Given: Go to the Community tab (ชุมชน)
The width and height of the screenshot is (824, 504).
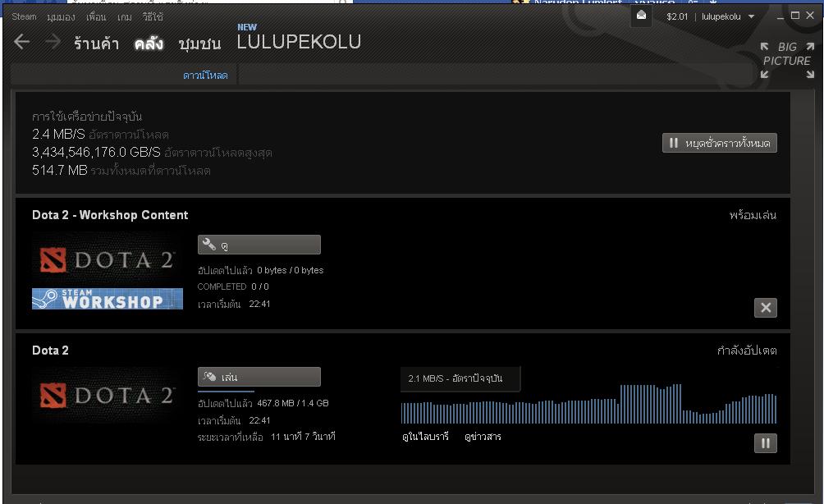Looking at the screenshot, I should (x=199, y=44).
